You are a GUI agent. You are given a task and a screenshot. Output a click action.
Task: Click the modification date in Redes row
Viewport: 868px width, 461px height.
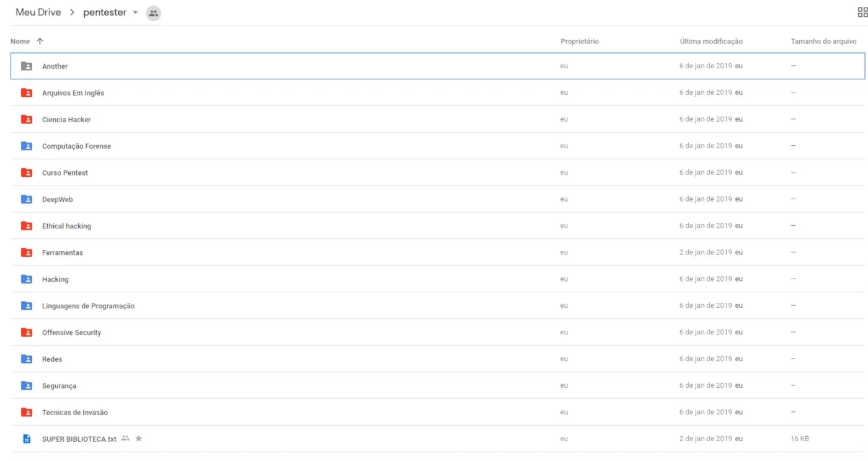coord(706,359)
